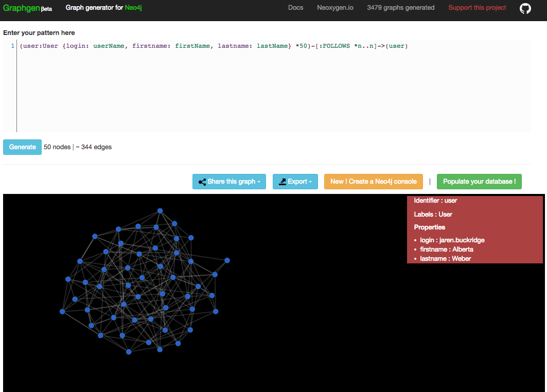Click the Graphgen beta logo

tap(27, 8)
